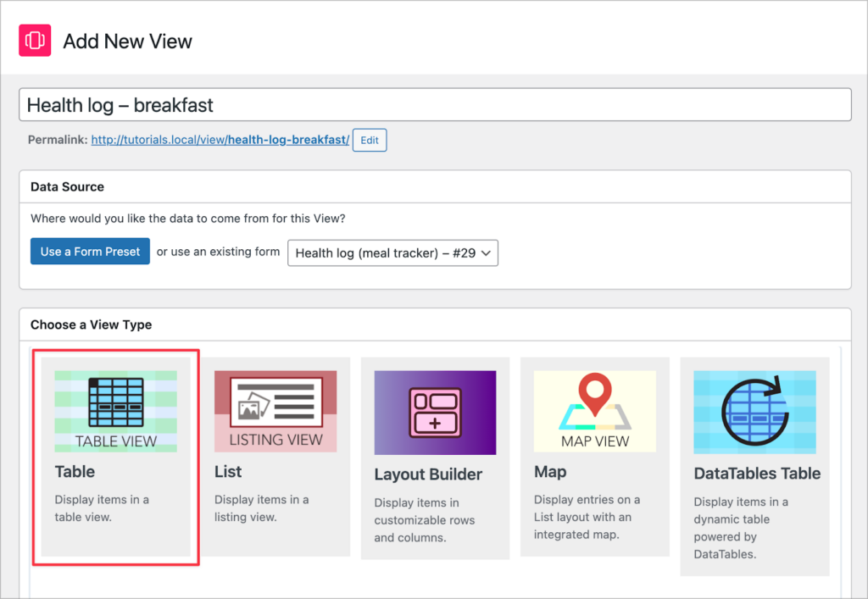Click the 'Where would you like the data' question
Screen dimensions: 868x599
pyautogui.click(x=188, y=219)
